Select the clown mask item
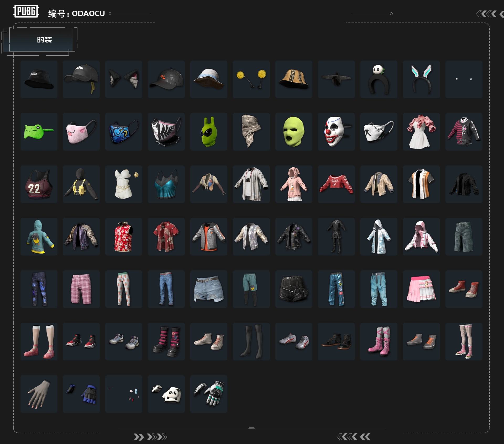The width and height of the screenshot is (504, 444). (336, 132)
